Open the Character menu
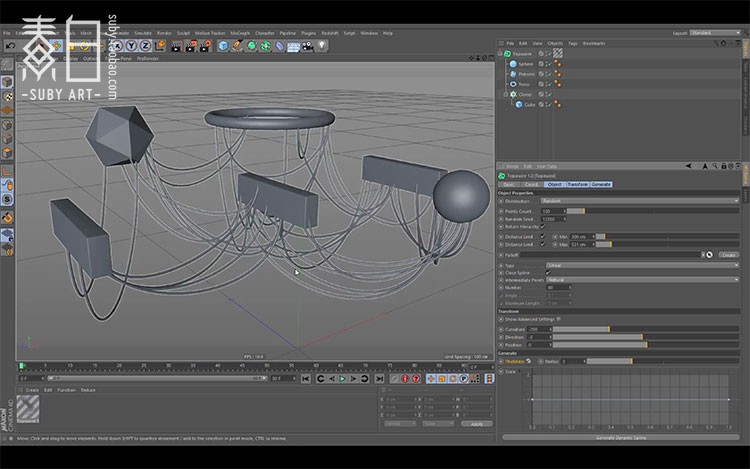Screen dimensions: 750x469 tap(265, 33)
